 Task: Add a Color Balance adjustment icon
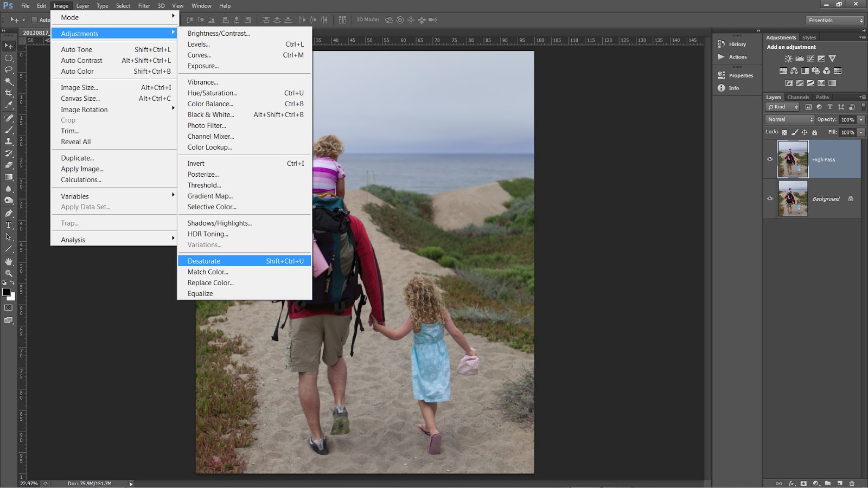tap(794, 71)
